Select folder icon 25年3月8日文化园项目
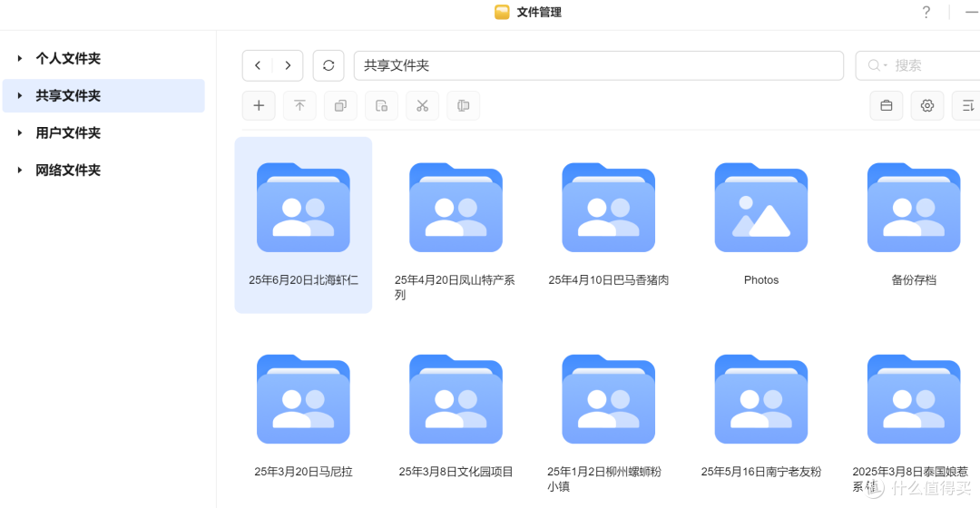Image resolution: width=980 pixels, height=508 pixels. coord(456,399)
